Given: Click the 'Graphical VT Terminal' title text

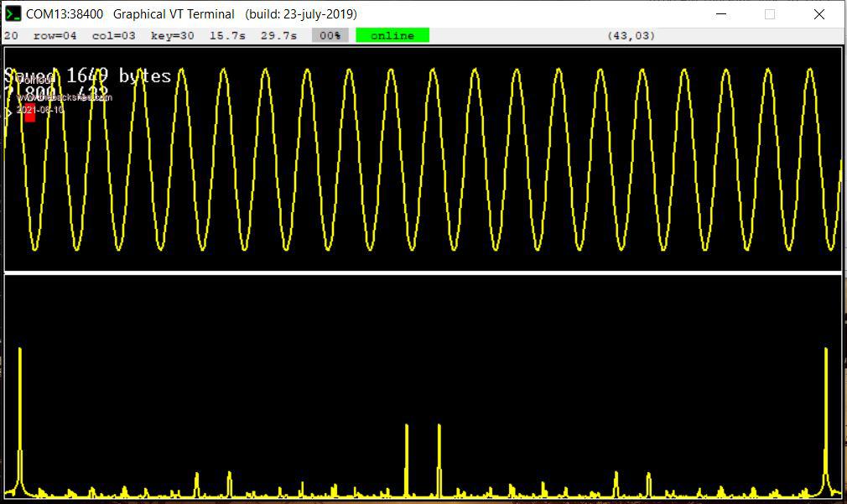Looking at the screenshot, I should click(174, 14).
